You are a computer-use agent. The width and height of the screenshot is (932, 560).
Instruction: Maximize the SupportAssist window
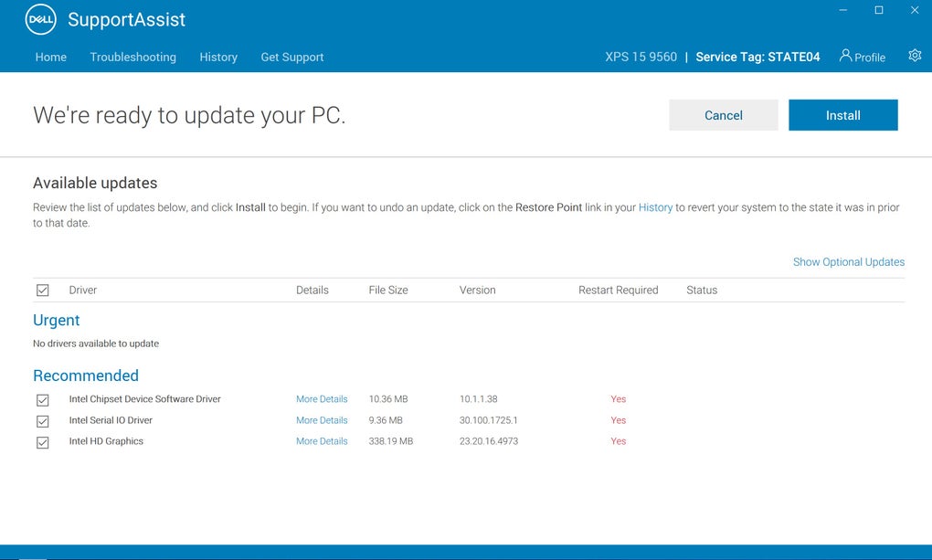coord(878,10)
